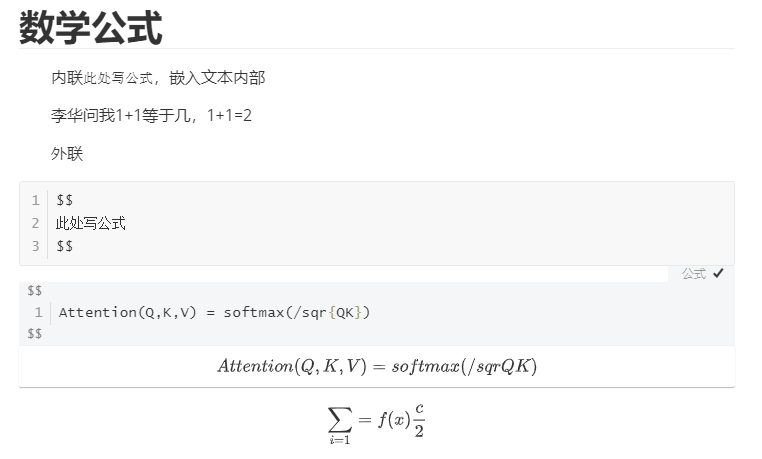Screen dimensions: 762x459
Task: Click the rendered Attention formula preview
Action: pyautogui.click(x=377, y=366)
